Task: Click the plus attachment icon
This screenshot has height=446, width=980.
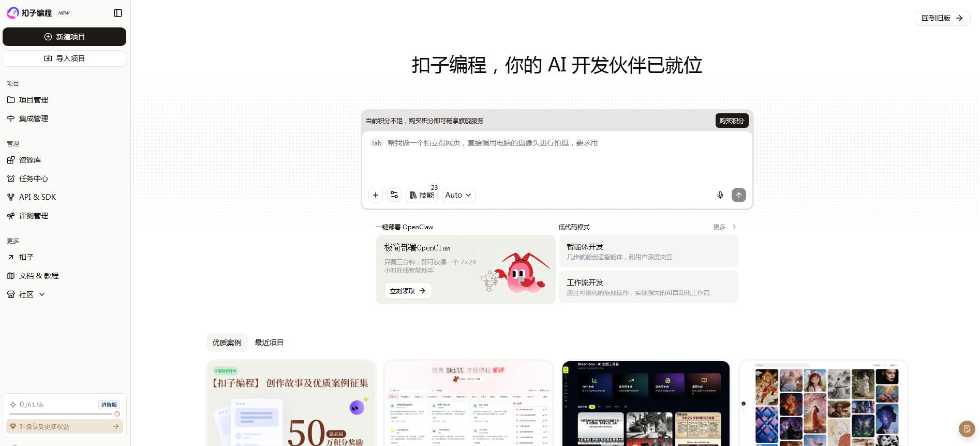Action: tap(376, 195)
